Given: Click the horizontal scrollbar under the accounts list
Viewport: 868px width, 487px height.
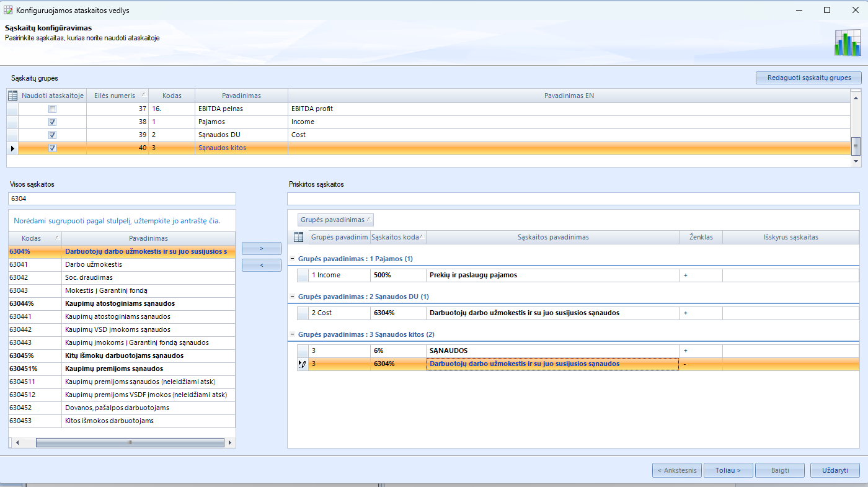Looking at the screenshot, I should (130, 443).
